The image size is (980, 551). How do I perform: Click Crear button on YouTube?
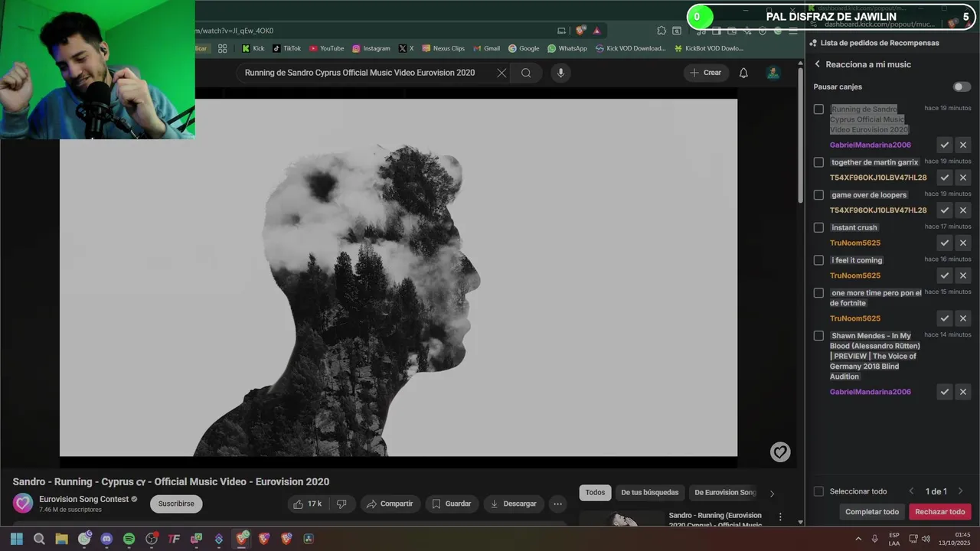(x=705, y=73)
